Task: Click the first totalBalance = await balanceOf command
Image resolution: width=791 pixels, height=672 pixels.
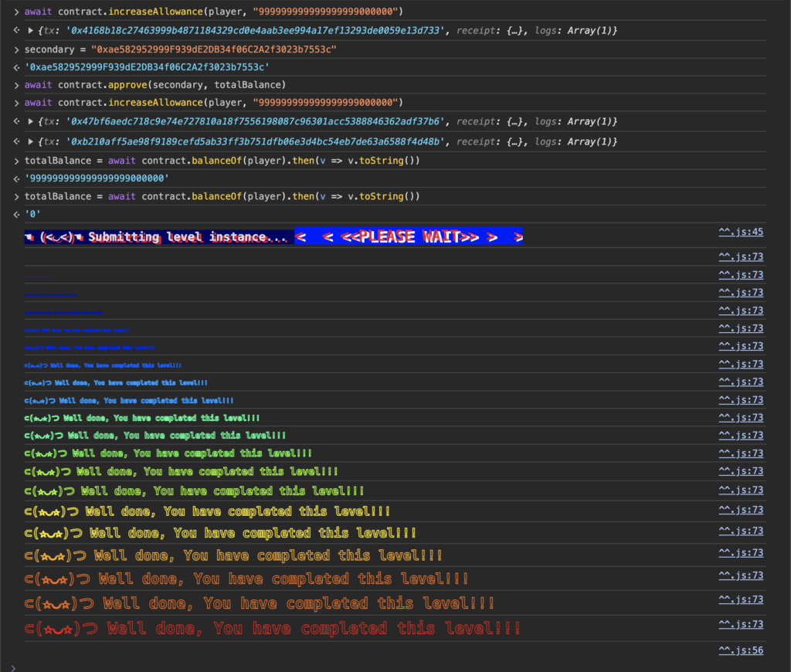Action: click(x=222, y=161)
